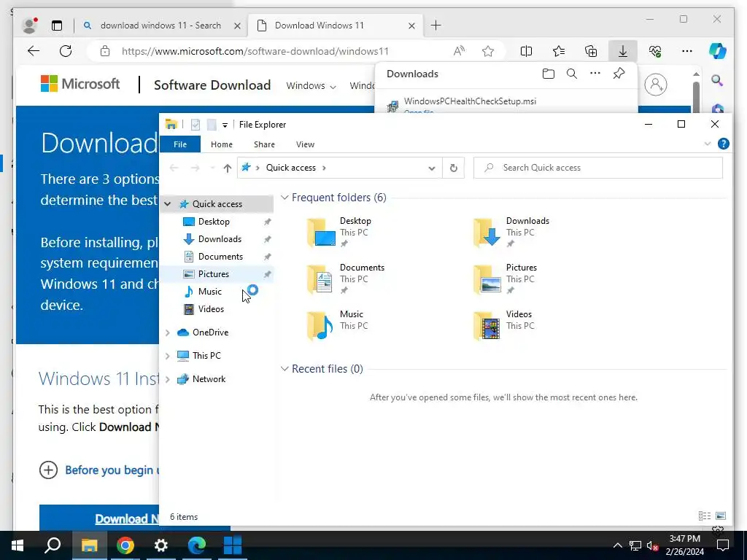Open Chrome from taskbar
Image resolution: width=747 pixels, height=560 pixels.
pos(125,545)
